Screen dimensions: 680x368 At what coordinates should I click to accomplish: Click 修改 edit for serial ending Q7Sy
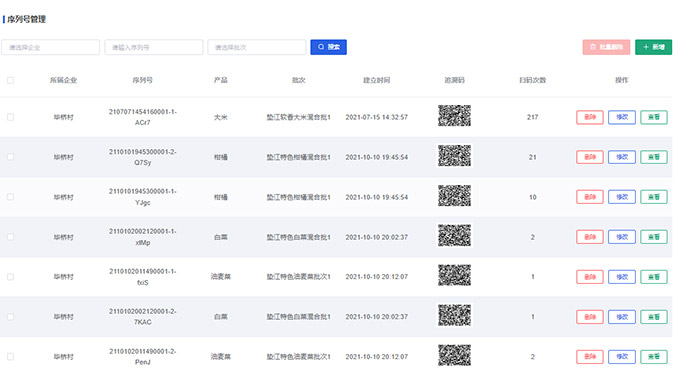tap(622, 157)
